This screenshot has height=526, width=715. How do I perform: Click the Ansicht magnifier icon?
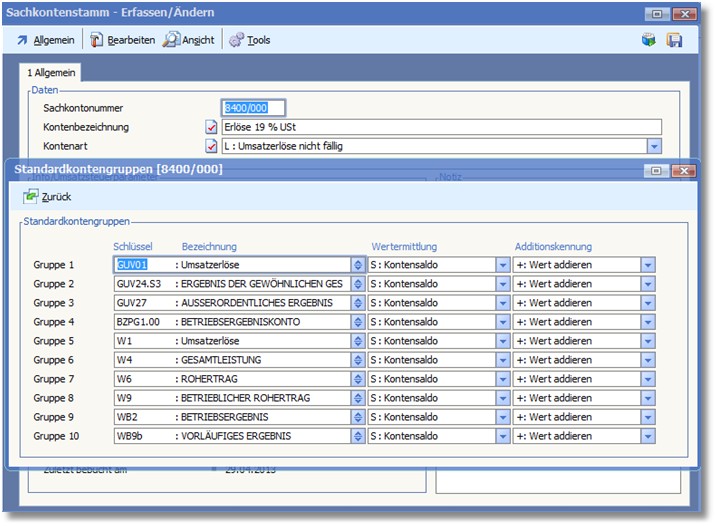[172, 41]
